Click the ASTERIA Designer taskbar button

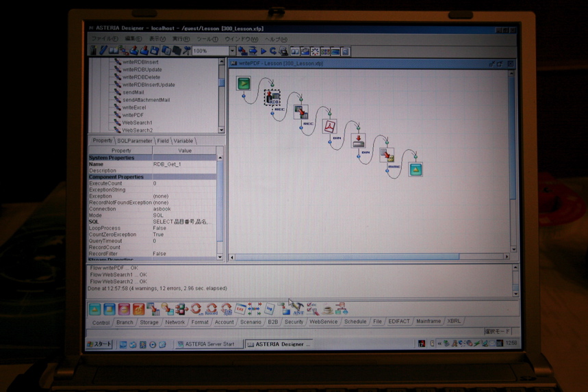pos(279,344)
